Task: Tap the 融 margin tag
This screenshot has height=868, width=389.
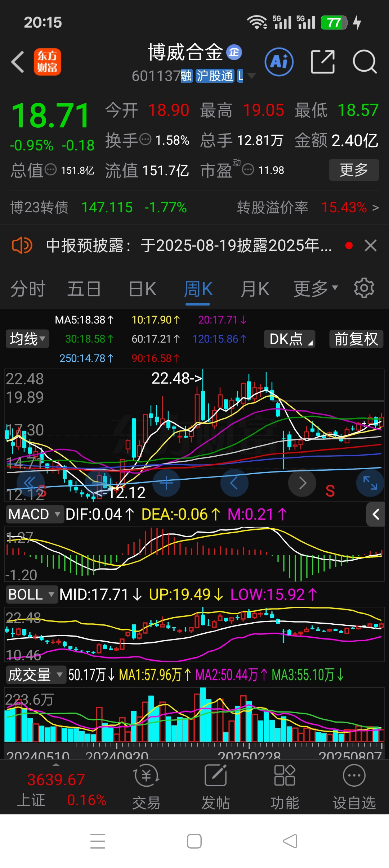Action: click(187, 76)
